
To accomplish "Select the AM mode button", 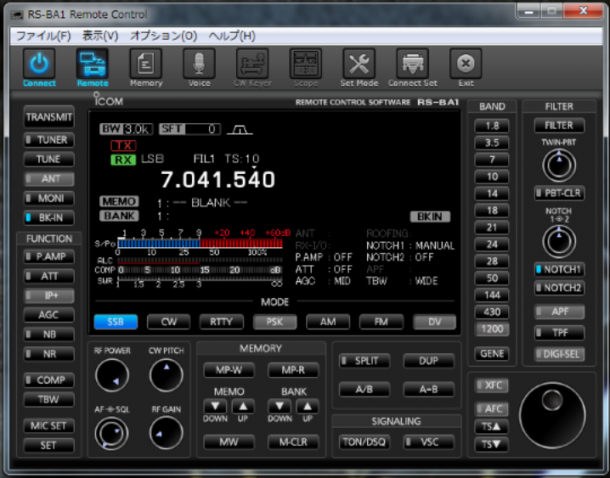I will tap(328, 322).
